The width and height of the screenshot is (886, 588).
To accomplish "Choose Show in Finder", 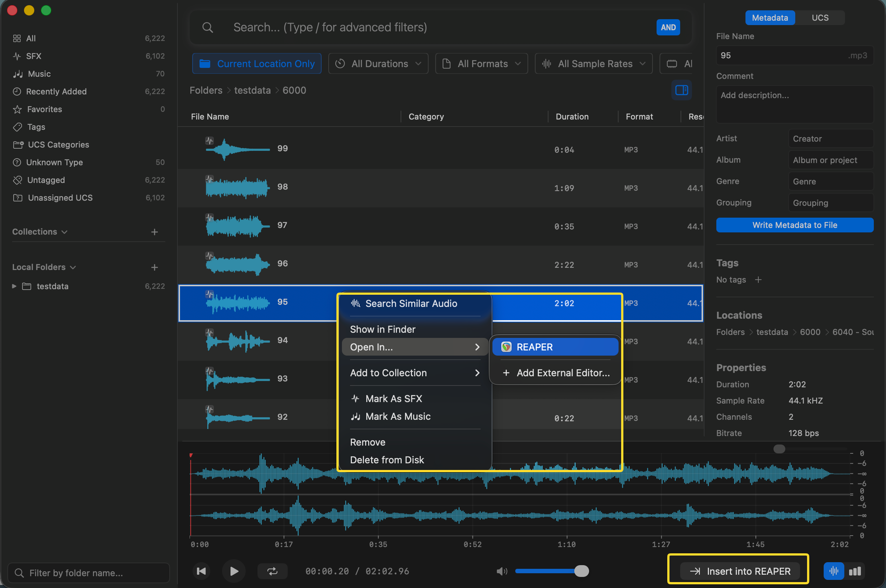I will pyautogui.click(x=415, y=329).
